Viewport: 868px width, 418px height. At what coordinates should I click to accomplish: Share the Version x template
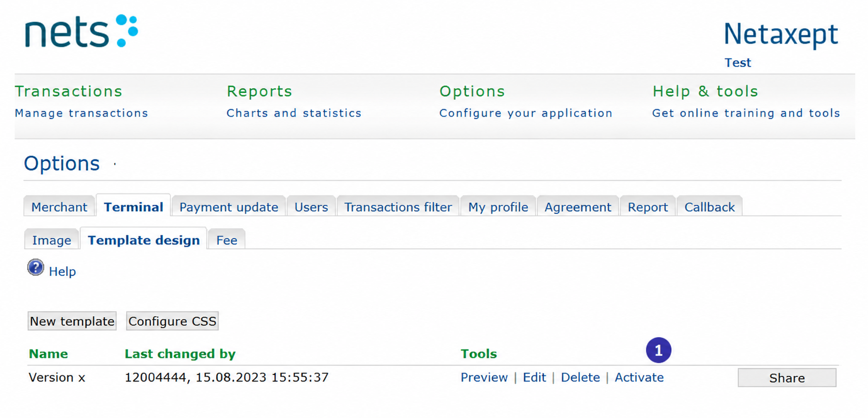(787, 378)
